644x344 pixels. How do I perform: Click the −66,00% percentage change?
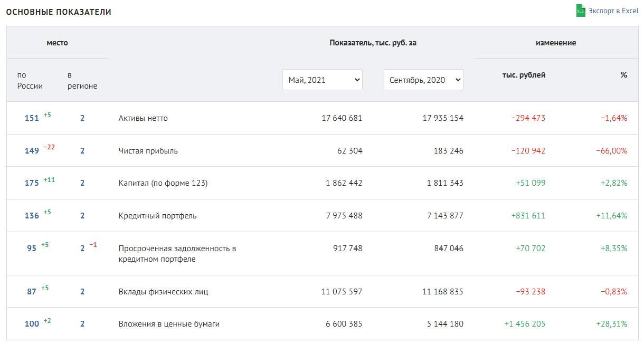pyautogui.click(x=612, y=151)
